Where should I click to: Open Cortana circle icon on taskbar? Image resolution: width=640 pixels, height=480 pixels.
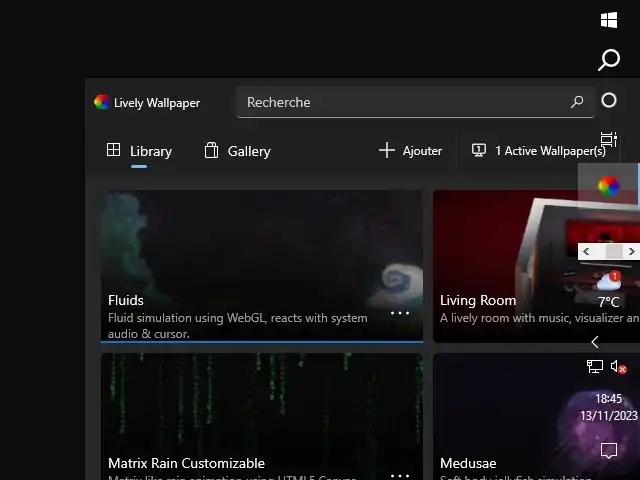(x=609, y=100)
